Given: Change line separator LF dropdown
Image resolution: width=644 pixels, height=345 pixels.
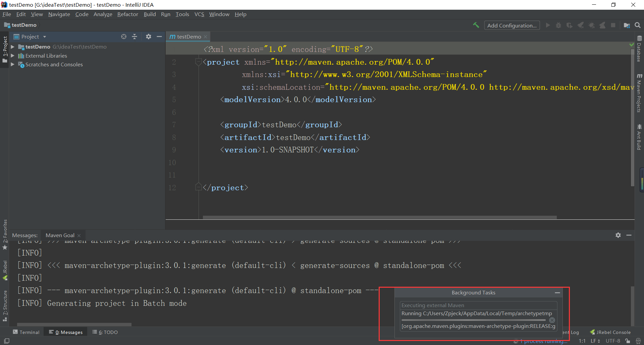Looking at the screenshot, I should [595, 341].
